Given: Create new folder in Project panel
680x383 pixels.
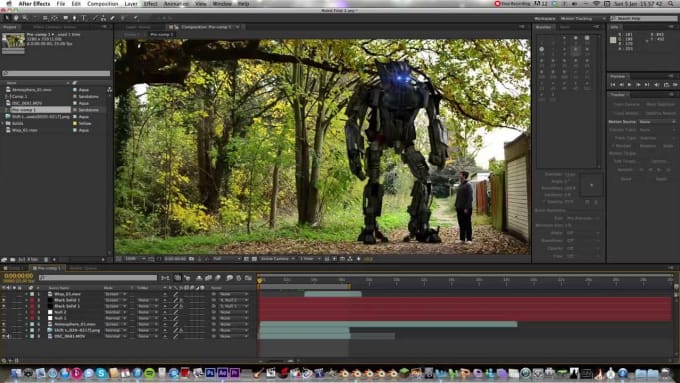Looking at the screenshot, I should [x=13, y=259].
